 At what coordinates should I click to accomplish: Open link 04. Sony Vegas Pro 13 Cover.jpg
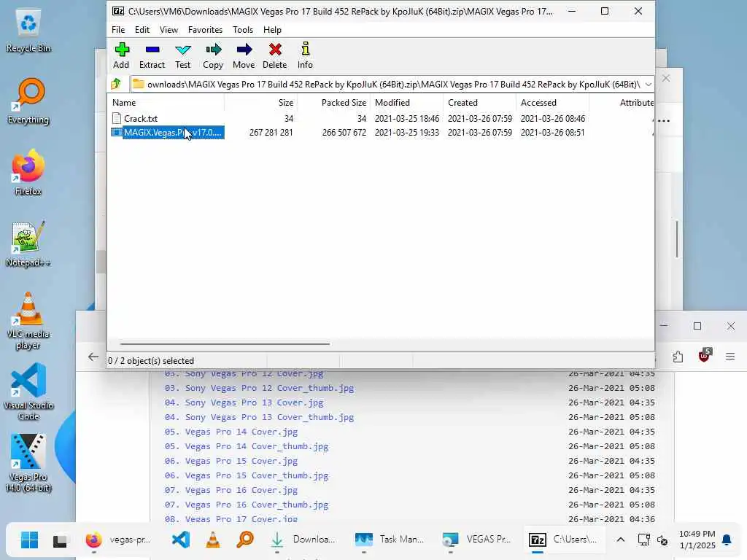click(244, 402)
